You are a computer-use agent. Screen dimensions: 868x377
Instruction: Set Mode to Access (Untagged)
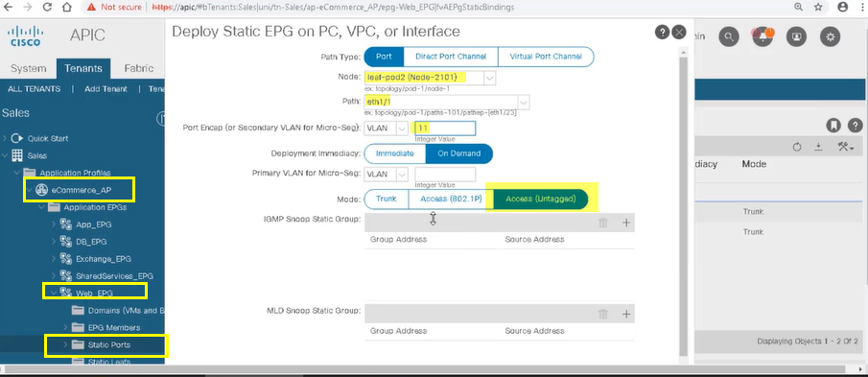pyautogui.click(x=540, y=199)
